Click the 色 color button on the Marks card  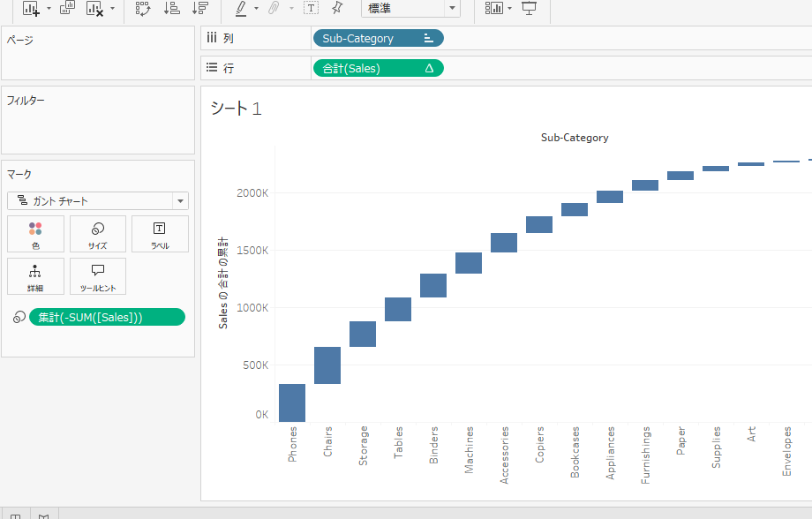(35, 234)
